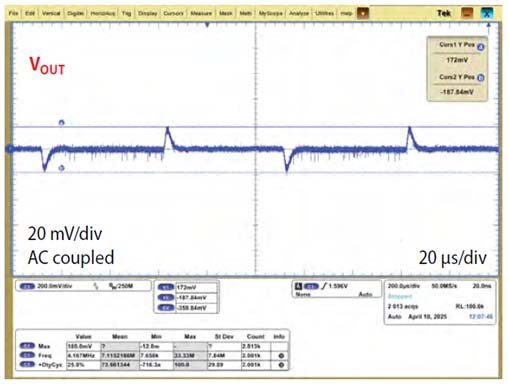Click the trigger position marker at top of graticule

207,25
